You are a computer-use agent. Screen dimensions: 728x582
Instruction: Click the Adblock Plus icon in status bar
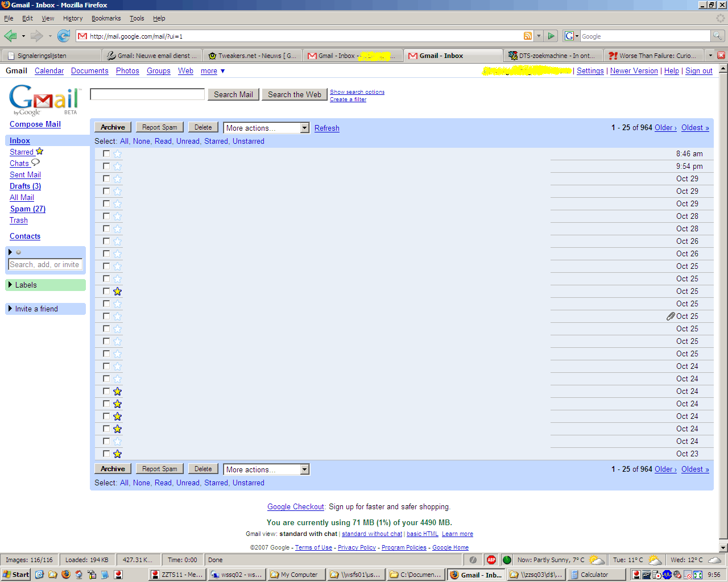point(491,560)
